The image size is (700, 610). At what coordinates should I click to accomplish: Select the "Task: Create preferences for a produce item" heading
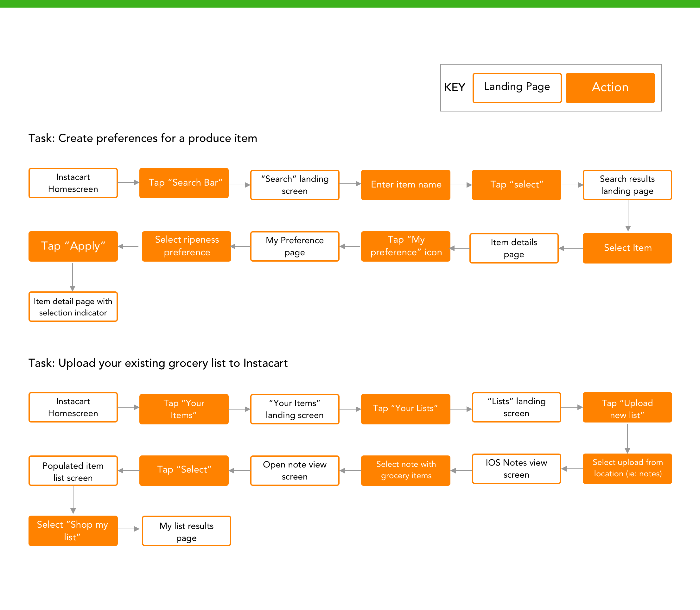pos(143,138)
